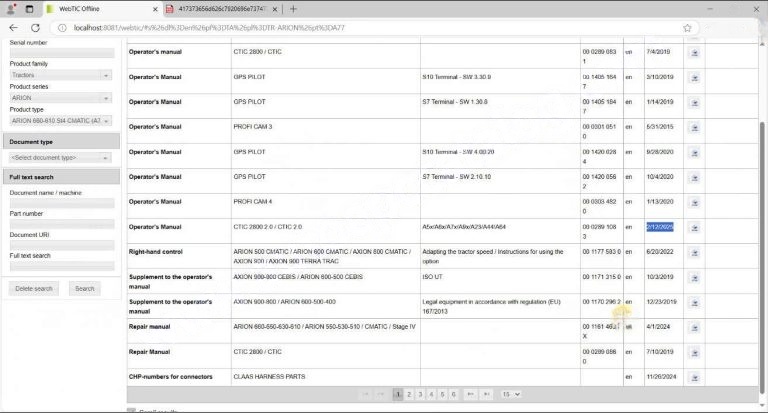Download GPS PILOT S10 Terminal SW 3.30.9 manual
Image resolution: width=768 pixels, height=413 pixels.
[x=694, y=78]
